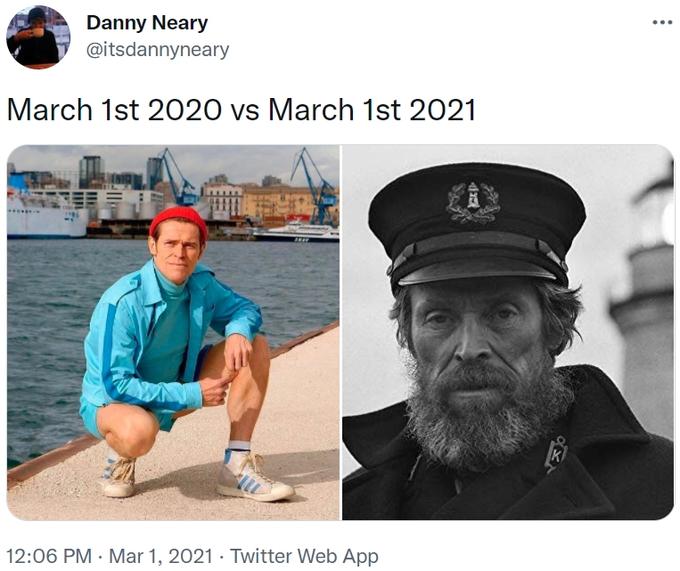680x571 pixels.
Task: Open the tweet's more options menu
Action: click(662, 23)
